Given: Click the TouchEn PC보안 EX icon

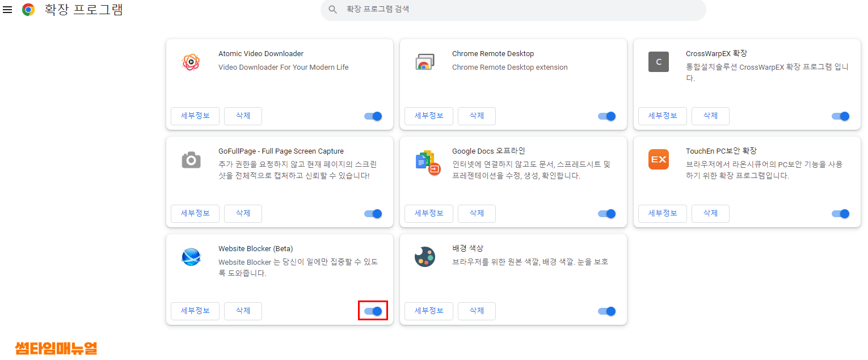Looking at the screenshot, I should click(x=659, y=159).
